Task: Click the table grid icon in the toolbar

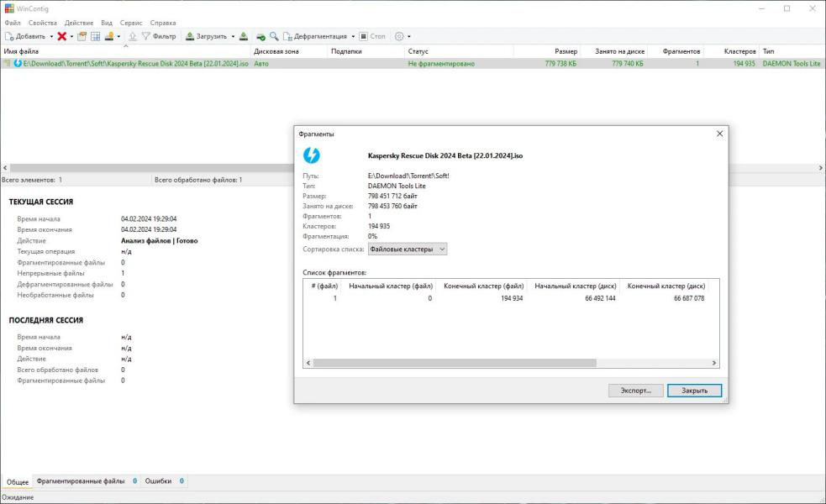Action: (95, 36)
